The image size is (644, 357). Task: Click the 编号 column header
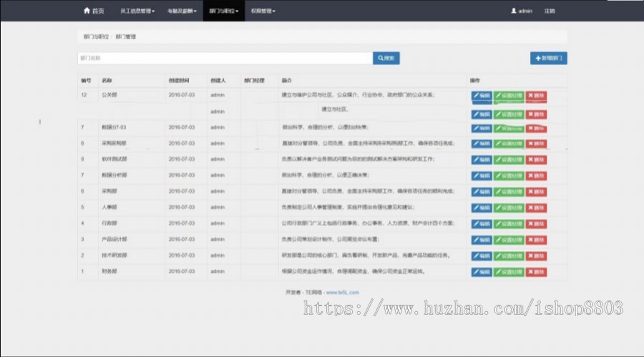(86, 81)
